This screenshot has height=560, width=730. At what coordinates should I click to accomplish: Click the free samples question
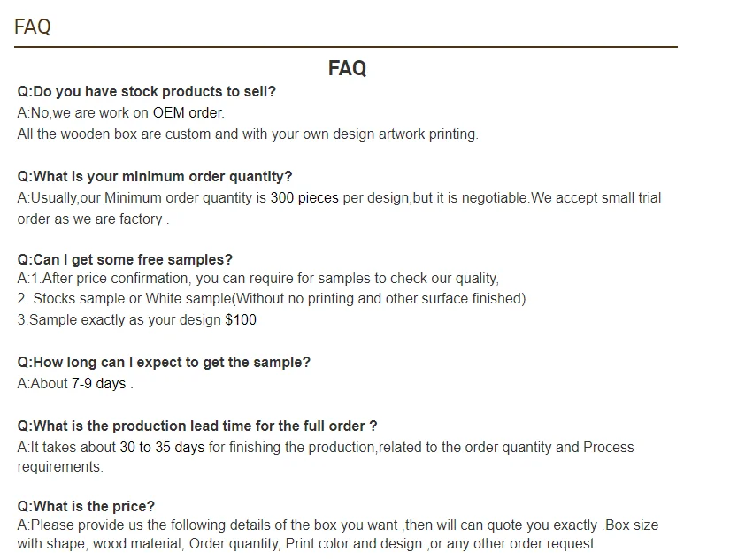[125, 259]
